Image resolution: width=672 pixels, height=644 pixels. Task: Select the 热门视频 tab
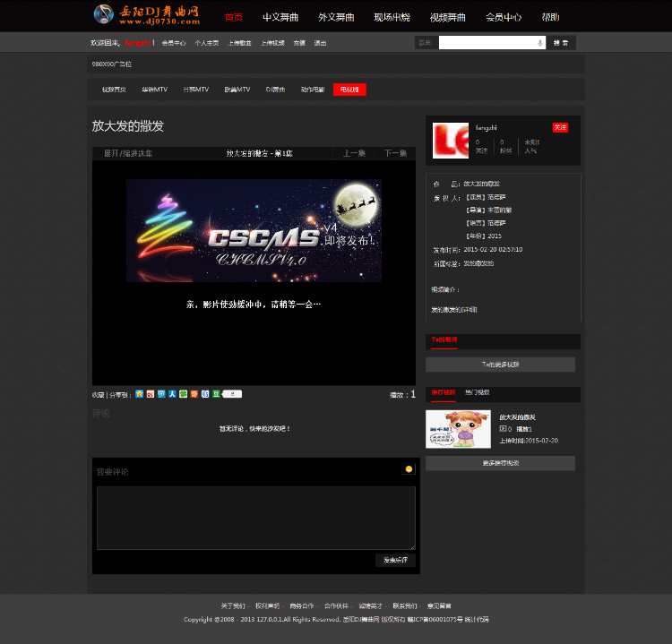tap(477, 392)
